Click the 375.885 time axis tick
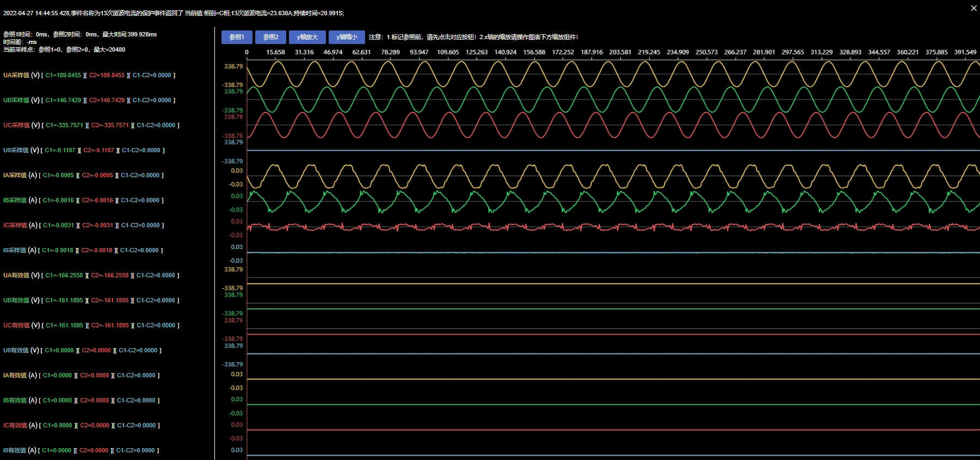This screenshot has height=460, width=980. pos(936,52)
